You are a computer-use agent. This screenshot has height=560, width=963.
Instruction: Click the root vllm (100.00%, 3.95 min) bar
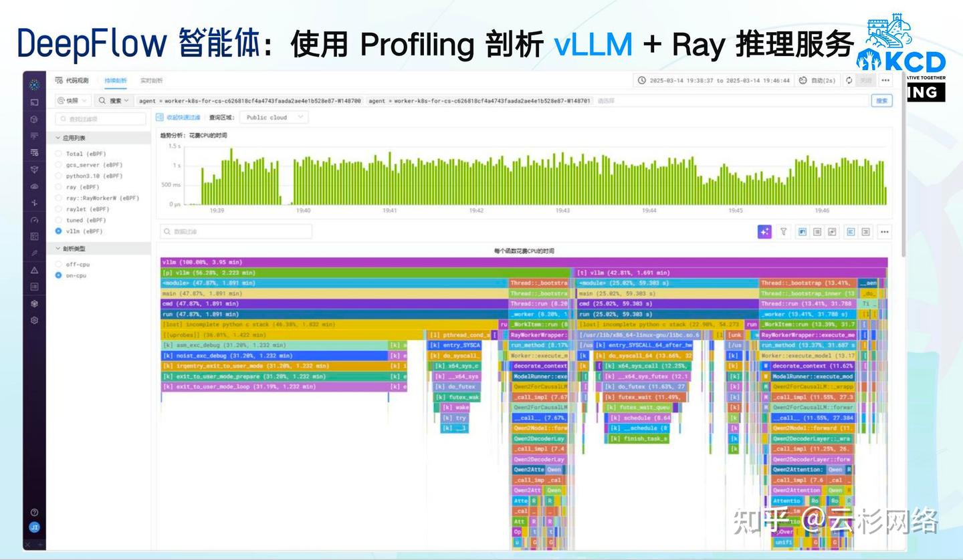pos(524,262)
